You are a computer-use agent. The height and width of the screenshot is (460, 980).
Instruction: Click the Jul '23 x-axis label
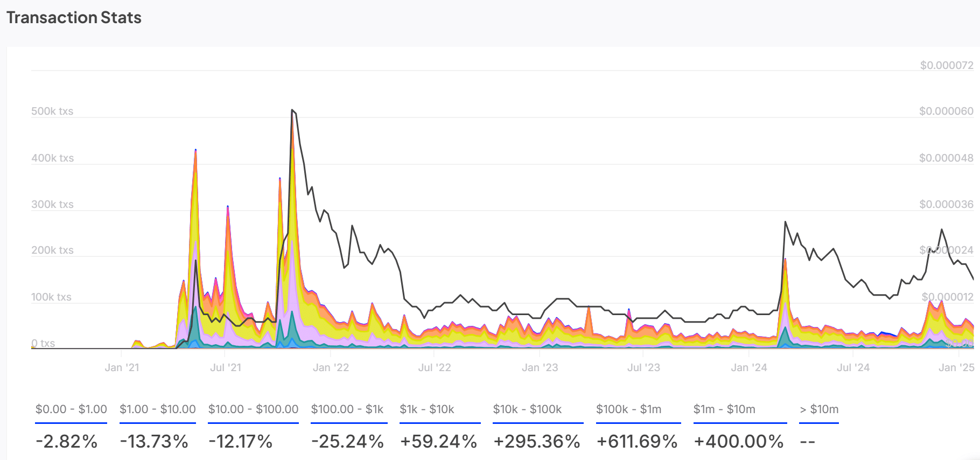click(643, 367)
